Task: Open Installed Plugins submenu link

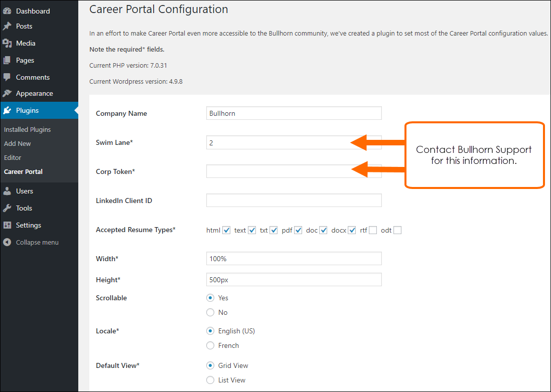Action: pyautogui.click(x=28, y=129)
